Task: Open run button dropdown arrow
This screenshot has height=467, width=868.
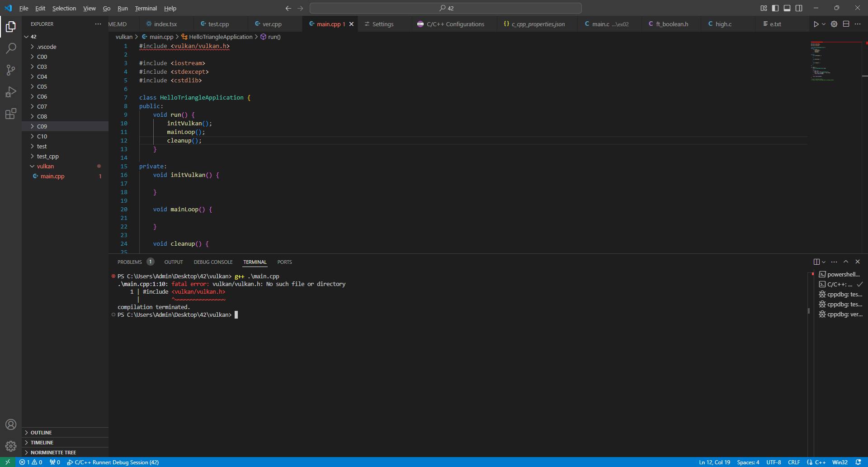Action: (x=824, y=24)
